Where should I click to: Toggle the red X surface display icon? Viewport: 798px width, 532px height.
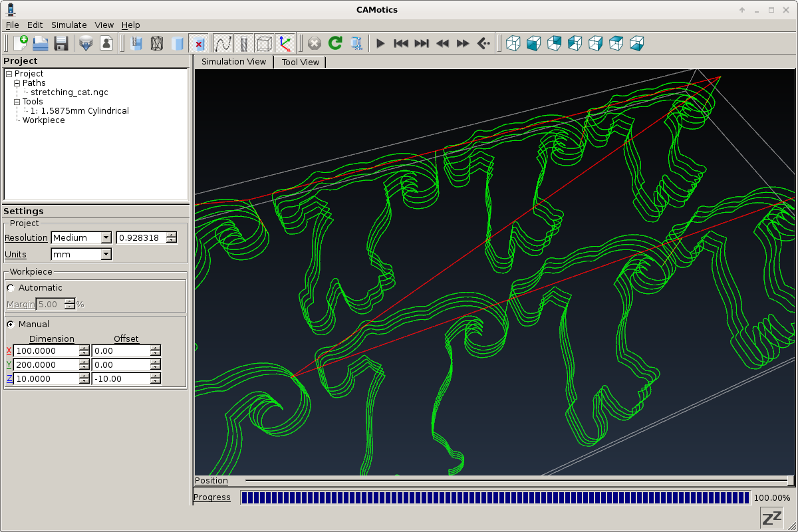coord(199,43)
